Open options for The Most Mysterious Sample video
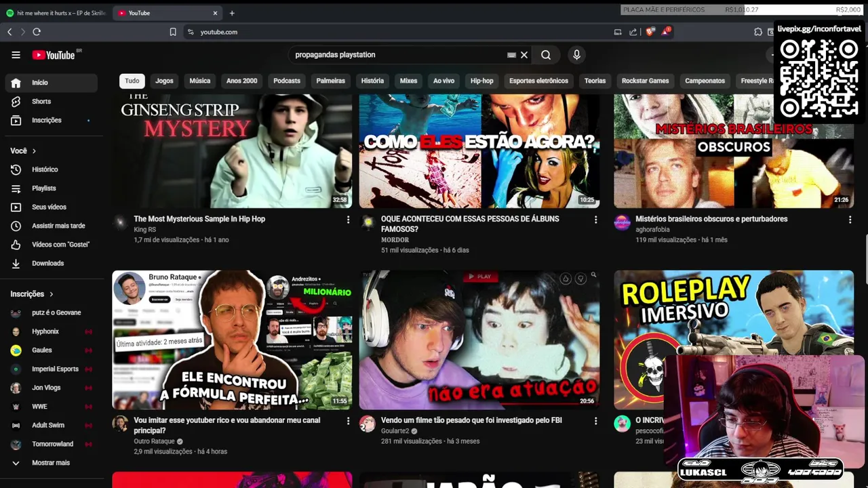The width and height of the screenshot is (868, 488). coord(348,220)
